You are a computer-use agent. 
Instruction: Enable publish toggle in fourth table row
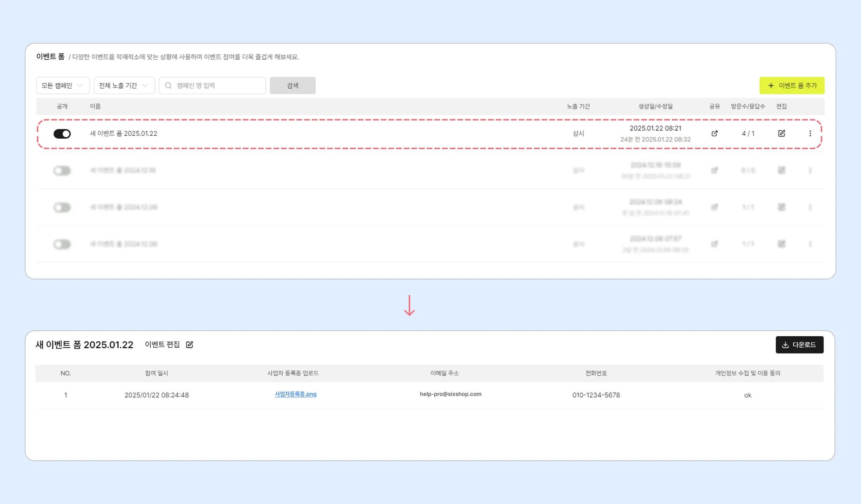tap(62, 244)
